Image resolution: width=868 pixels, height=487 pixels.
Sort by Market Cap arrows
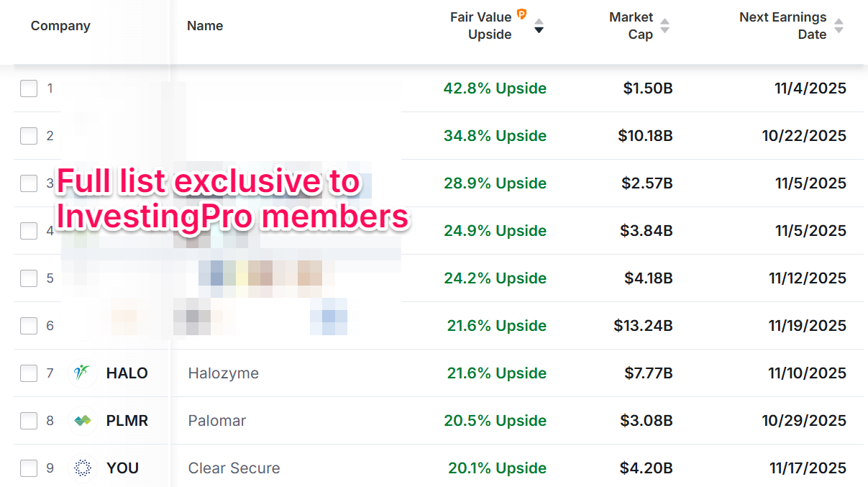coord(664,26)
